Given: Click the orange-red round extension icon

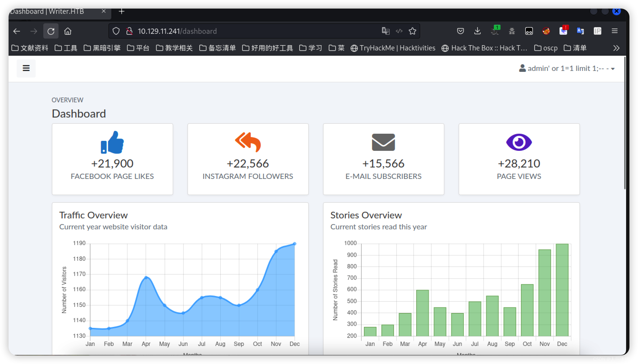Looking at the screenshot, I should (x=546, y=31).
